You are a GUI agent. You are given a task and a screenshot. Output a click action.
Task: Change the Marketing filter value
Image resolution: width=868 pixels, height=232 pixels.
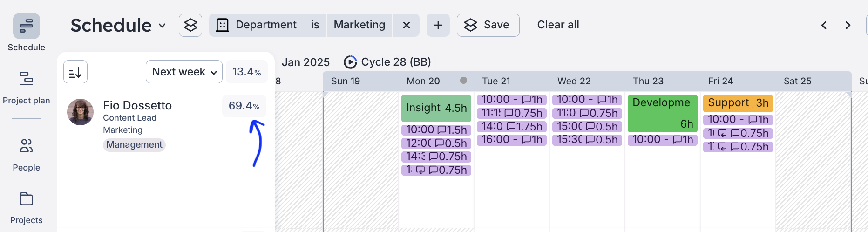point(359,25)
